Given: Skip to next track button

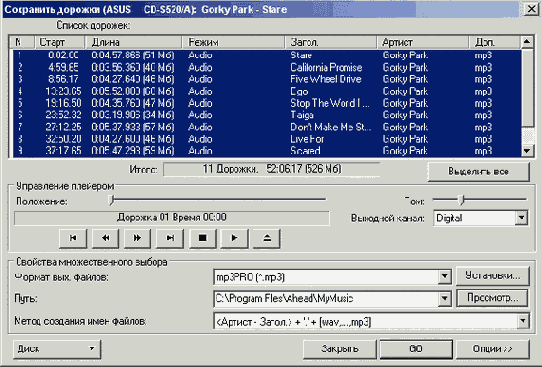Looking at the screenshot, I should pyautogui.click(x=170, y=238).
